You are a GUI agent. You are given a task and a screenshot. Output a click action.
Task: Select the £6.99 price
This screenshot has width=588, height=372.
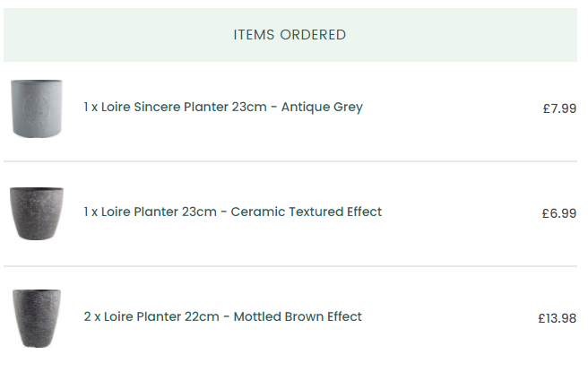click(559, 213)
